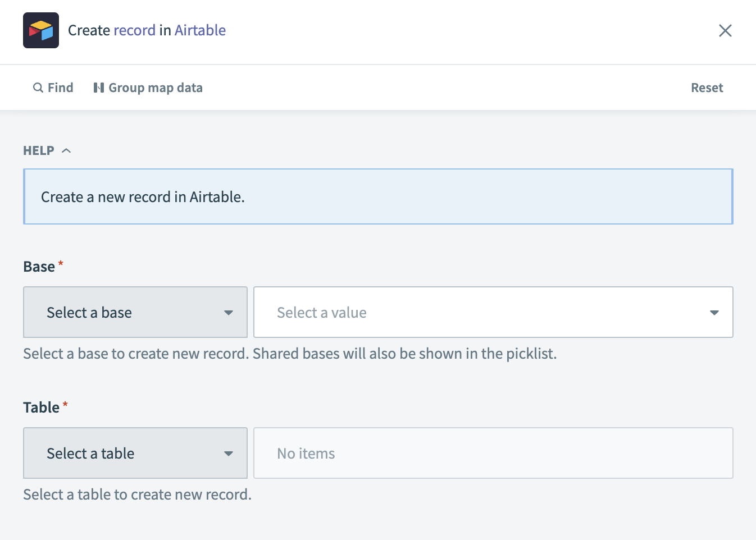Click the dropdown caret on Select a table

point(229,453)
